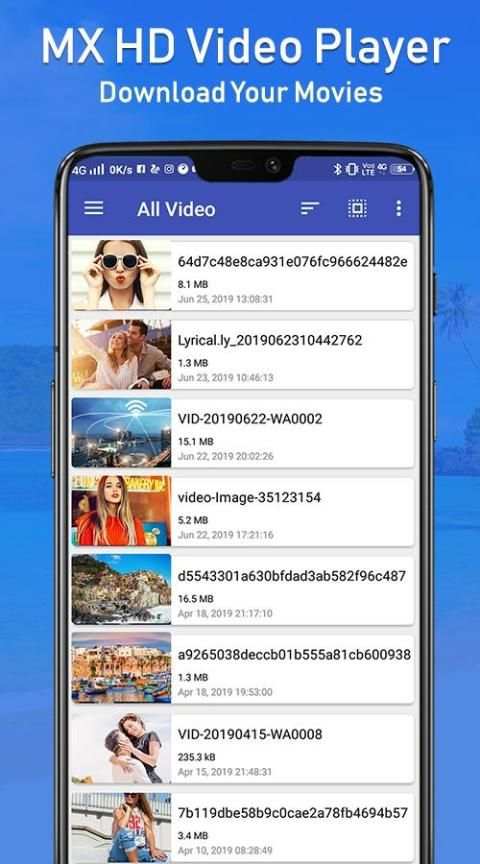Select video a9265038deccb01b555a81cb600938

[294, 655]
